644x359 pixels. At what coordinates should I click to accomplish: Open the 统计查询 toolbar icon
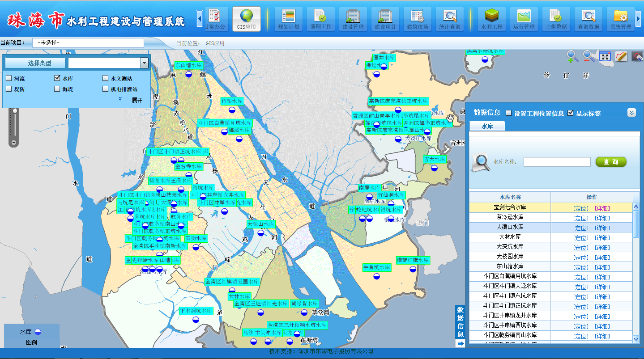450,19
